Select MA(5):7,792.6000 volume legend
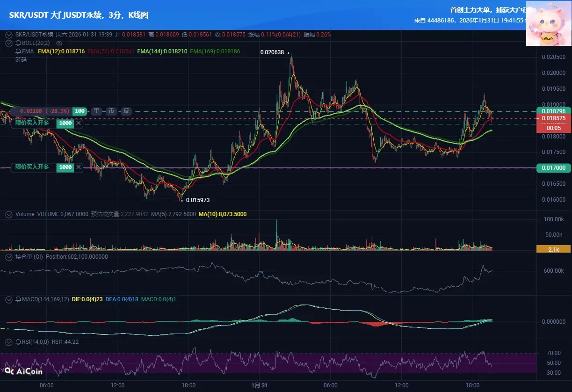Image resolution: width=572 pixels, height=392 pixels. pyautogui.click(x=174, y=214)
